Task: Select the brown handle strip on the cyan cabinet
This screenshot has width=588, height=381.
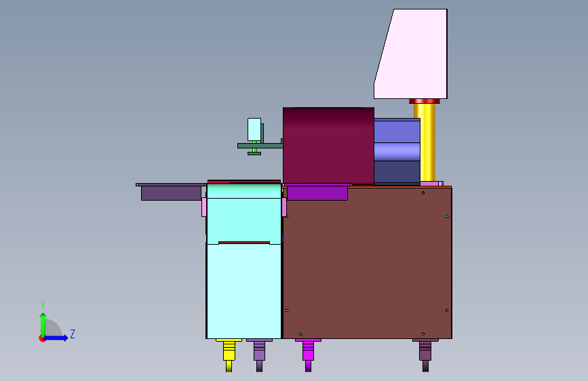Action: point(244,243)
